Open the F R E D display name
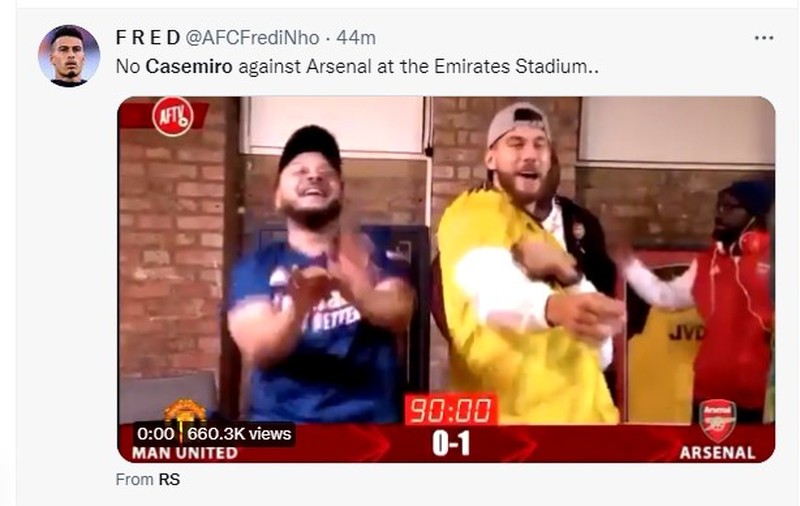The height and width of the screenshot is (506, 800). (x=148, y=38)
